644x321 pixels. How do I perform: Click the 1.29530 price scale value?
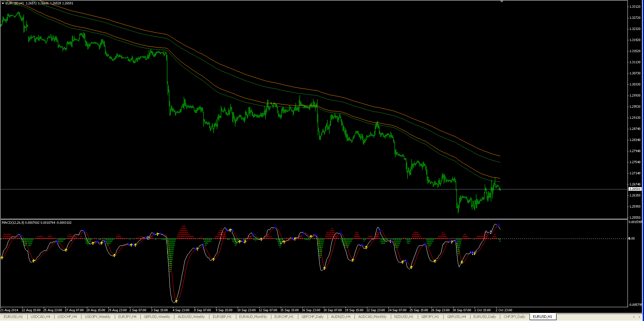pos(635,106)
